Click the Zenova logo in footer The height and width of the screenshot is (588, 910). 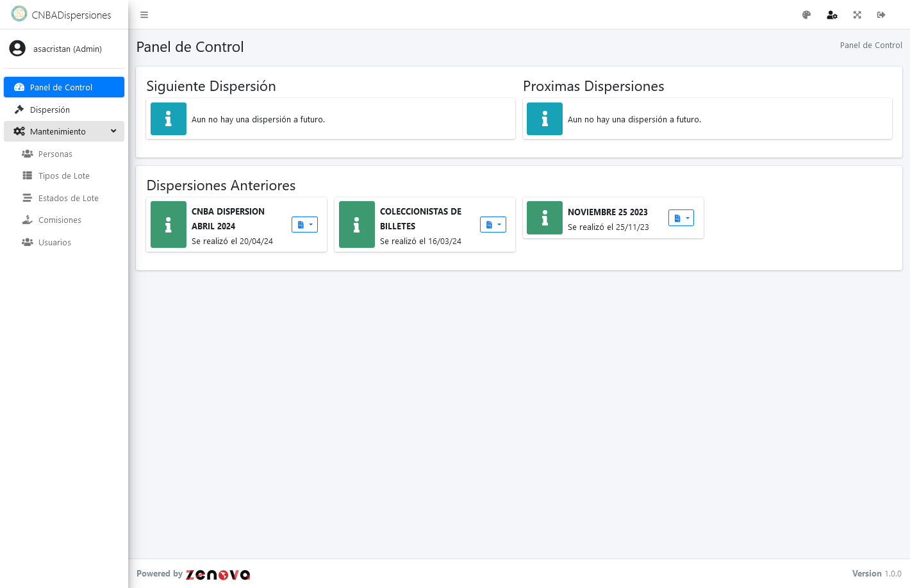[218, 575]
